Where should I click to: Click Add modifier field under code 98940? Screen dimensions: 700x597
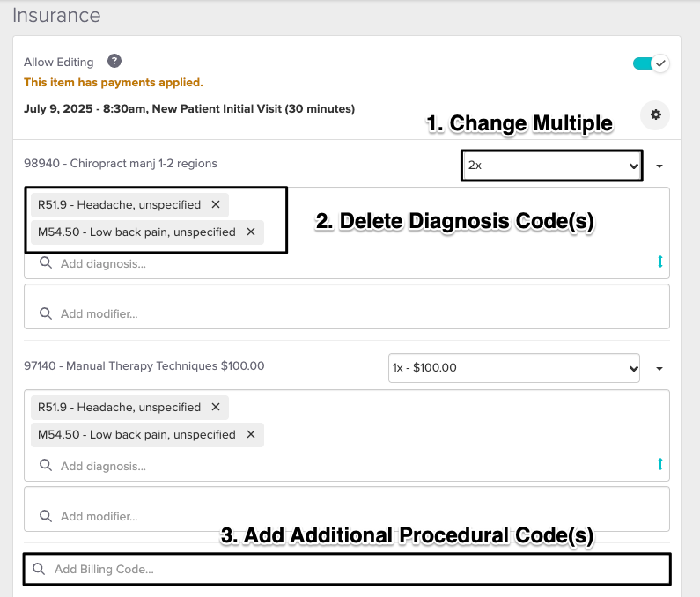click(346, 306)
